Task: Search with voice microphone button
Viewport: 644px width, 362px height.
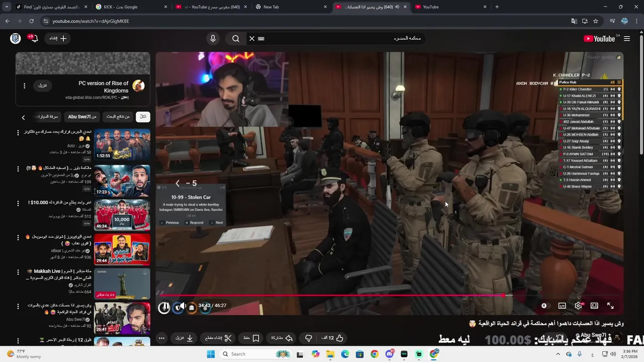Action: pos(213,38)
